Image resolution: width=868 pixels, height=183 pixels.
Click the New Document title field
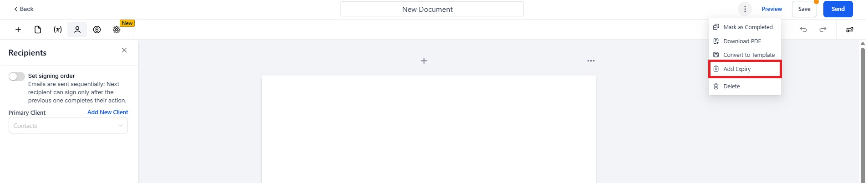click(432, 9)
